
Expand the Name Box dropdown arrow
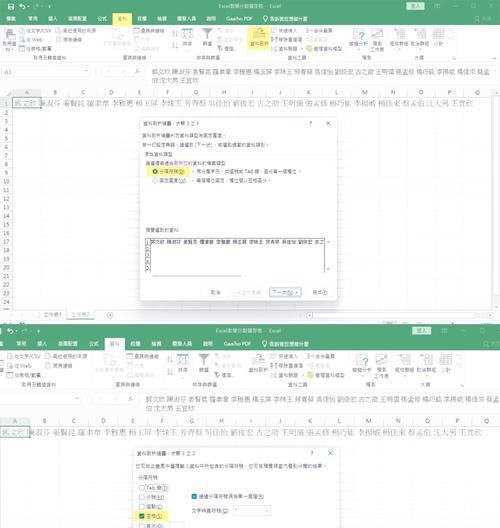(x=86, y=71)
